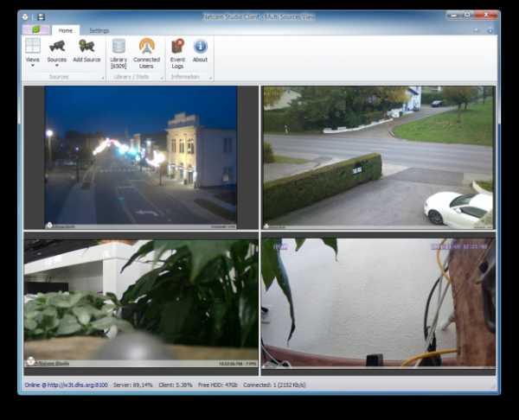Show the Connected Users list

(x=146, y=47)
